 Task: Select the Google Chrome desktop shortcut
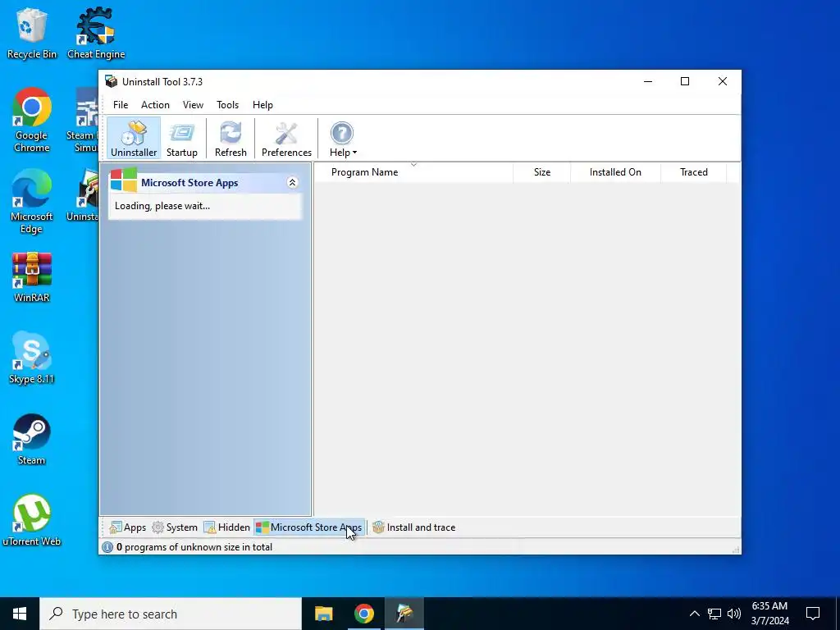pyautogui.click(x=32, y=120)
